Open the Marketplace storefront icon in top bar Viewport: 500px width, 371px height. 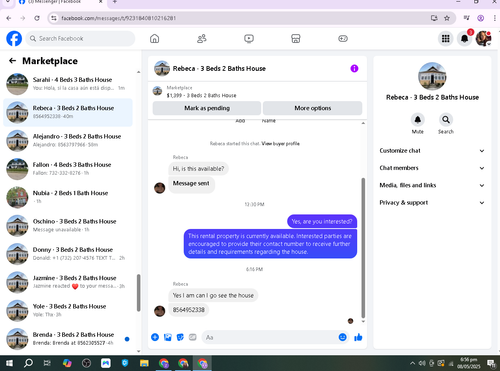point(296,39)
